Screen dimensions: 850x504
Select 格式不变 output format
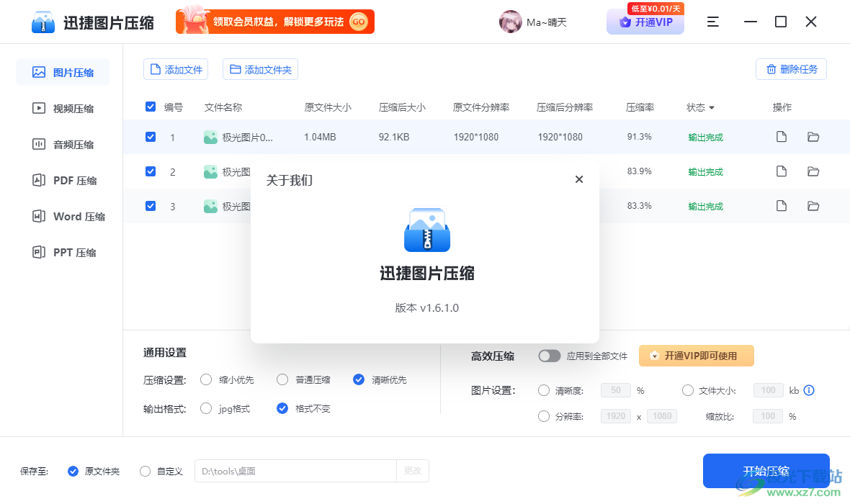click(282, 408)
